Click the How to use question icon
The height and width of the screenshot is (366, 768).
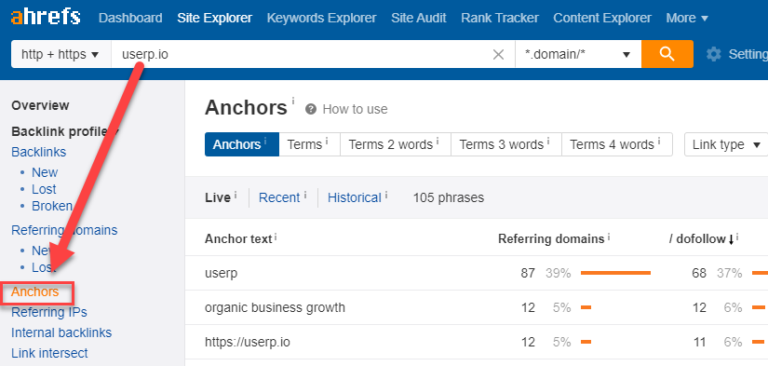click(x=311, y=109)
